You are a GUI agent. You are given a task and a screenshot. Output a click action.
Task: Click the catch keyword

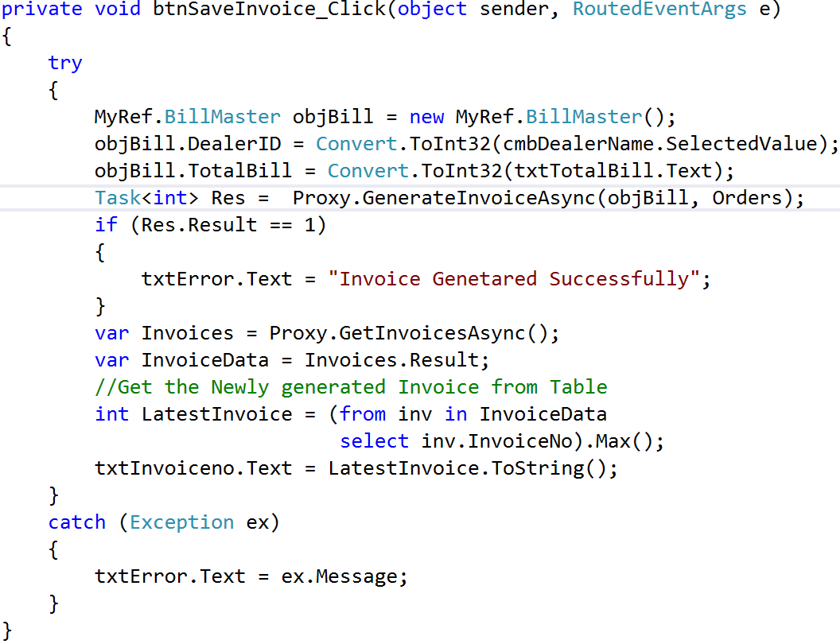pos(77,522)
